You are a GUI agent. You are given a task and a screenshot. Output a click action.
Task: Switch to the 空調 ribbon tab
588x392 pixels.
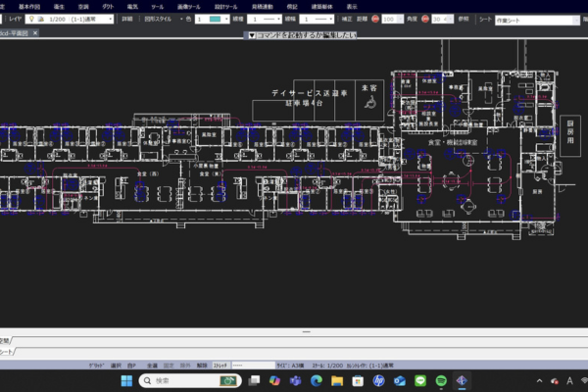click(x=83, y=6)
